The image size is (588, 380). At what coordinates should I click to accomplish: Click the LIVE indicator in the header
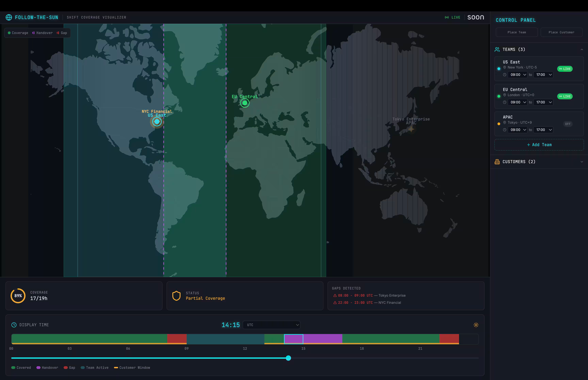click(453, 17)
